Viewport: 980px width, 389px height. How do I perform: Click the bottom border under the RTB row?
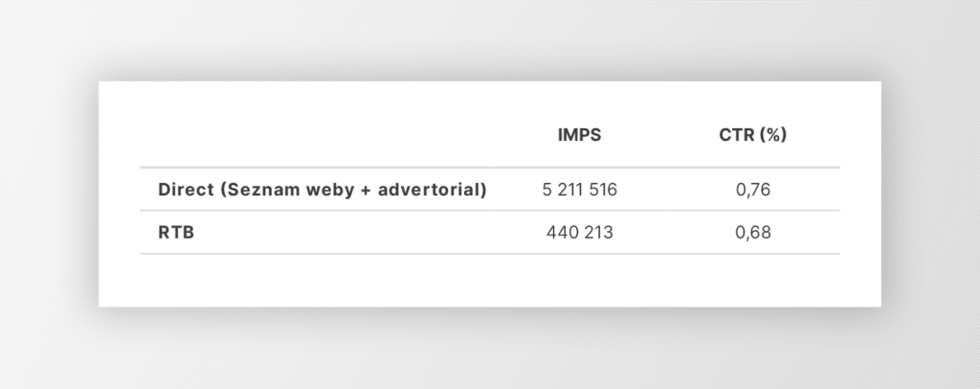(x=489, y=254)
